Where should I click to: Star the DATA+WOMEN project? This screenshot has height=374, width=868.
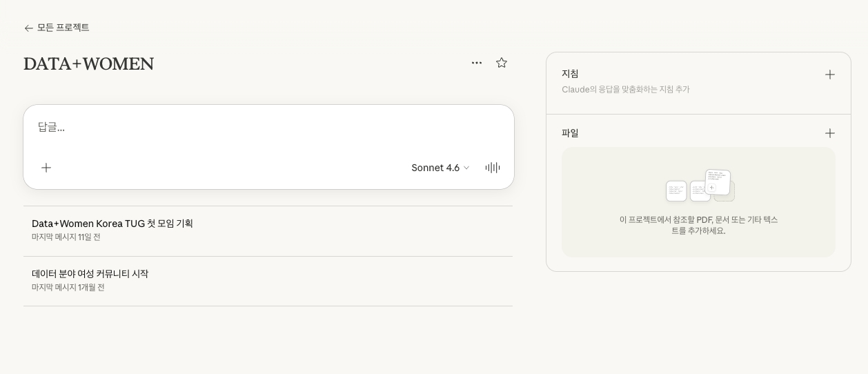pos(502,63)
